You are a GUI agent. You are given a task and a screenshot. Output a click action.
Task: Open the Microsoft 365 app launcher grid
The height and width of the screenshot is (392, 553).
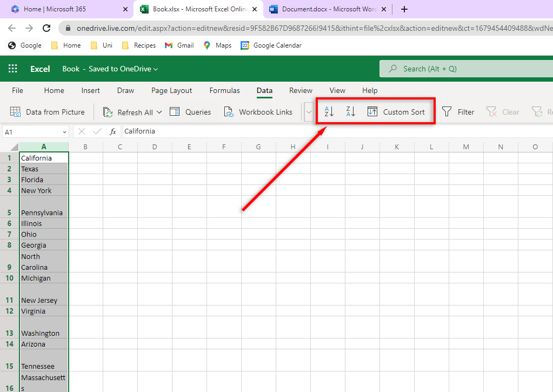click(12, 69)
